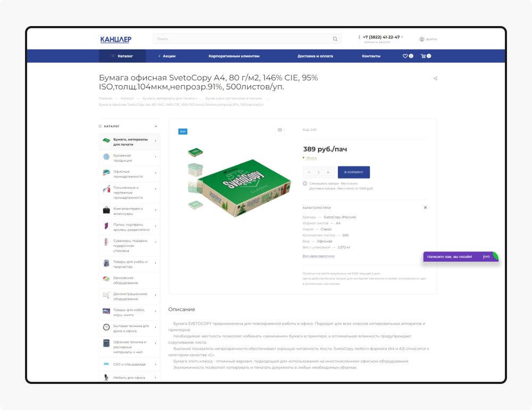Click the Демонстрационное оборудование category icon

106,295
